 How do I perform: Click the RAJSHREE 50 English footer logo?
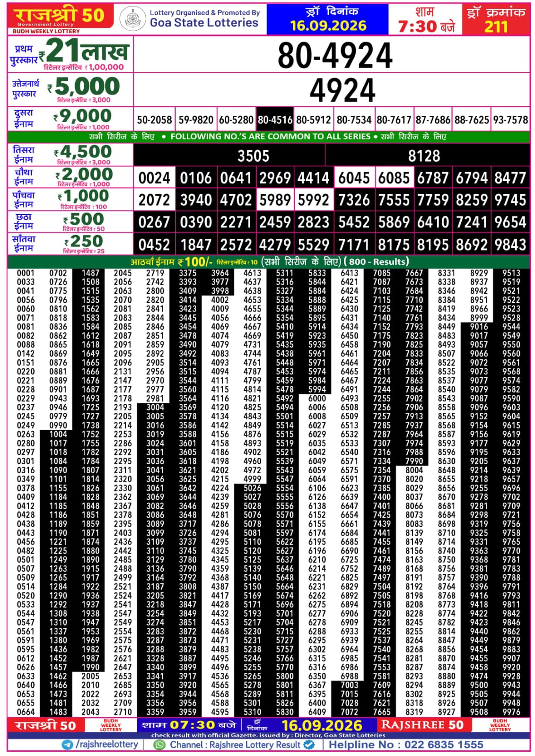[422, 725]
